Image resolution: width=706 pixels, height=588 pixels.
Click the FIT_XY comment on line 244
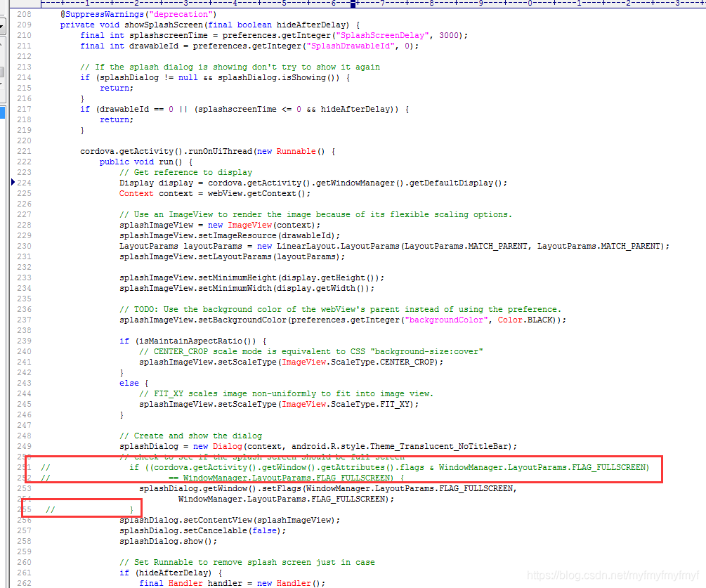pos(286,393)
